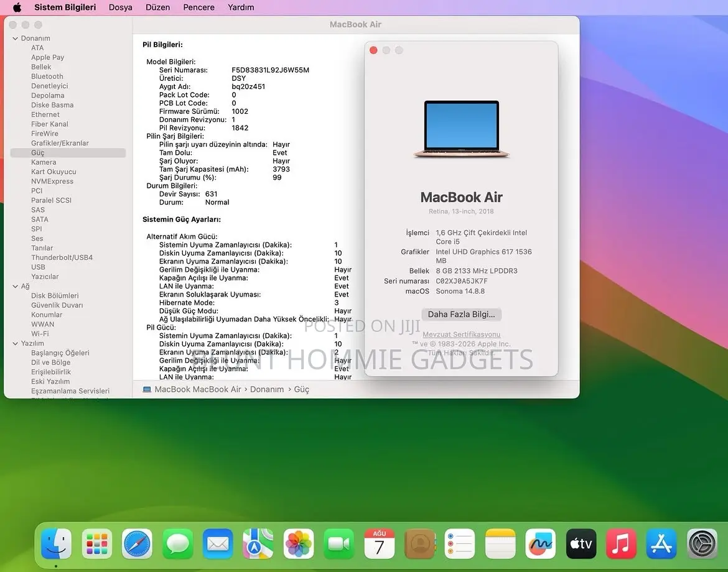Select USB in sidebar
This screenshot has height=572, width=728.
[38, 267]
